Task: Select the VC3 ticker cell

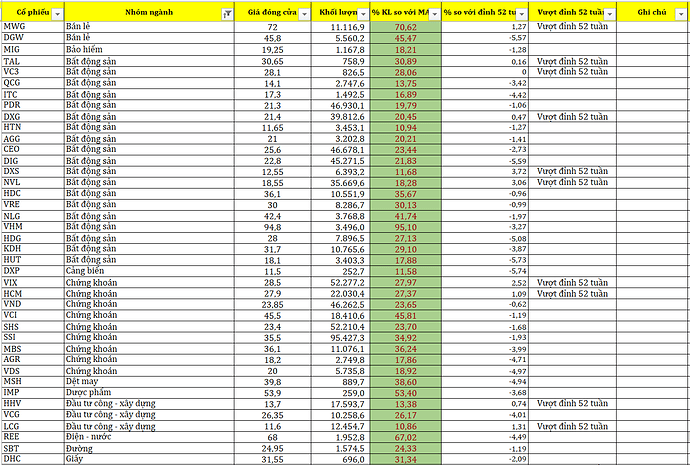Action: tap(33, 72)
